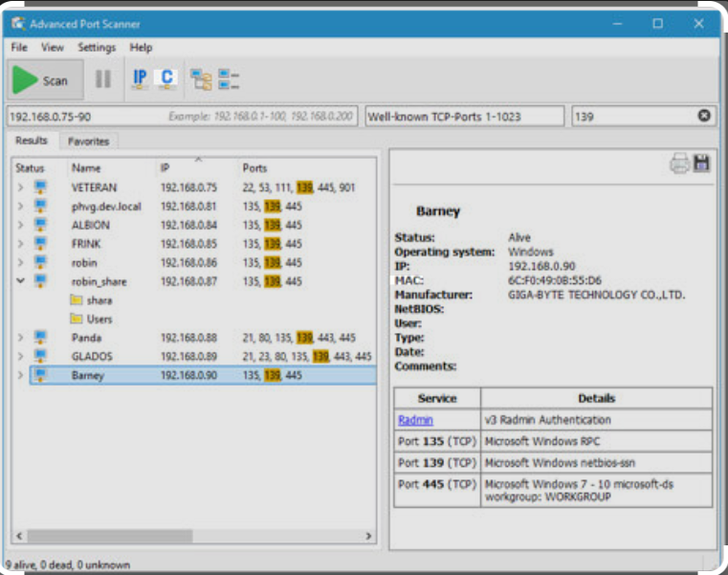This screenshot has height=575, width=728.
Task: Pause the scan
Action: (103, 79)
